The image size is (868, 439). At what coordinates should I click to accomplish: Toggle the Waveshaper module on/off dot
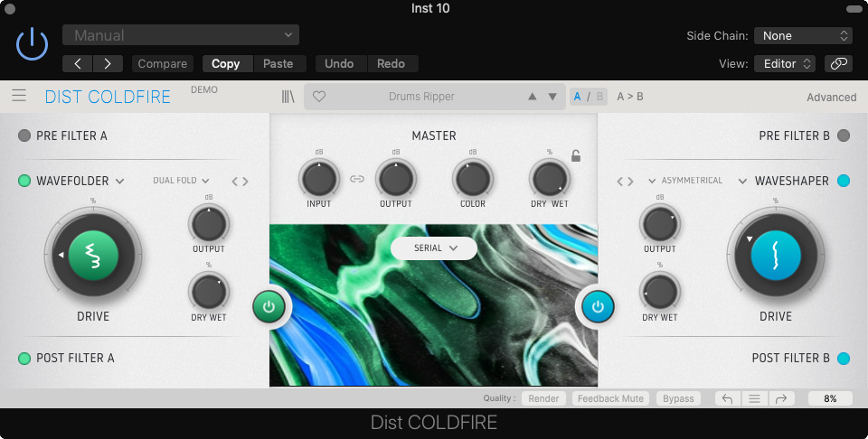point(843,181)
